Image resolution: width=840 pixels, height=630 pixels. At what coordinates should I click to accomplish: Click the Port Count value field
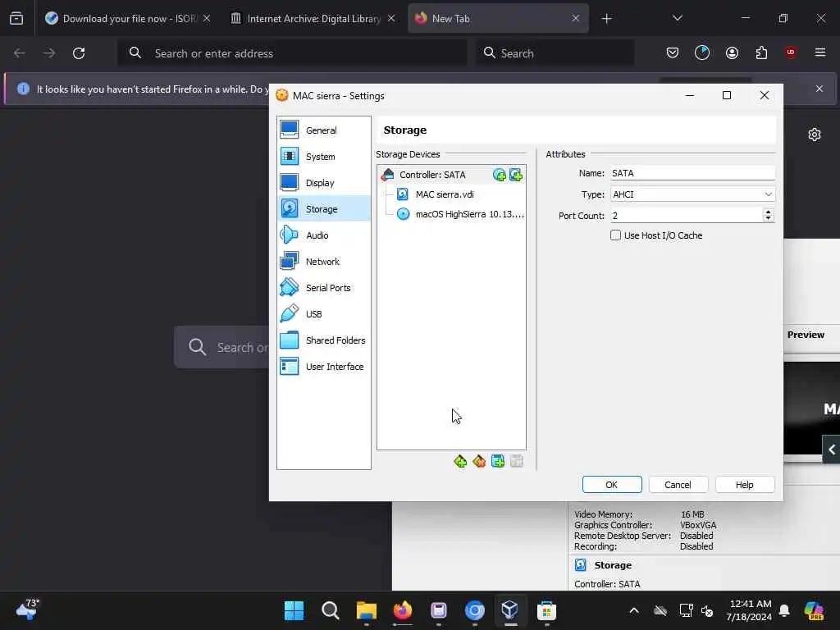687,216
